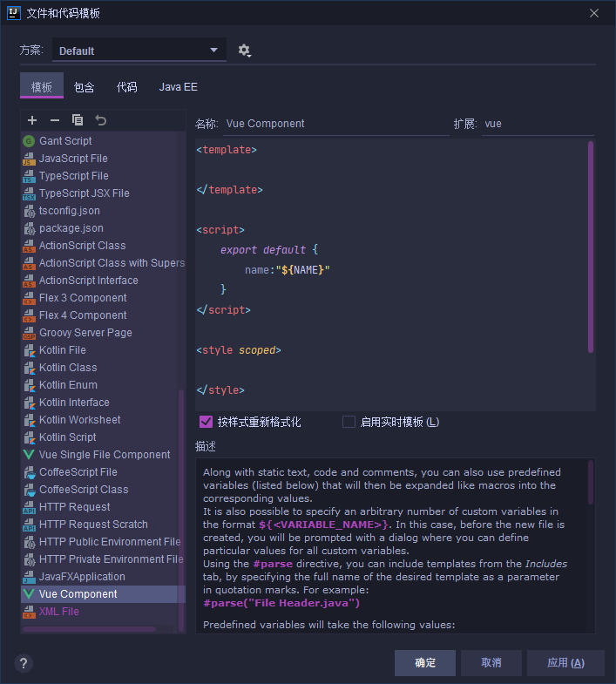Click the TypeScript JSX File icon
The height and width of the screenshot is (684, 616).
click(x=29, y=193)
